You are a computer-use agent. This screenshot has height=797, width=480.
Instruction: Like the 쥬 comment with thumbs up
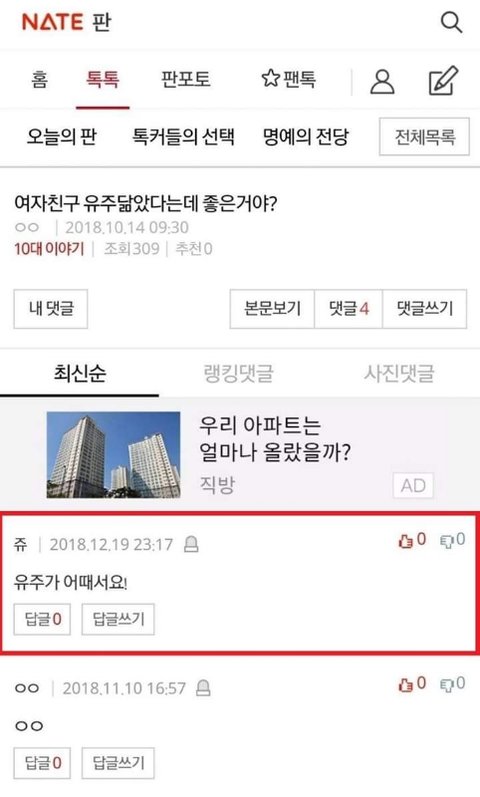[412, 540]
